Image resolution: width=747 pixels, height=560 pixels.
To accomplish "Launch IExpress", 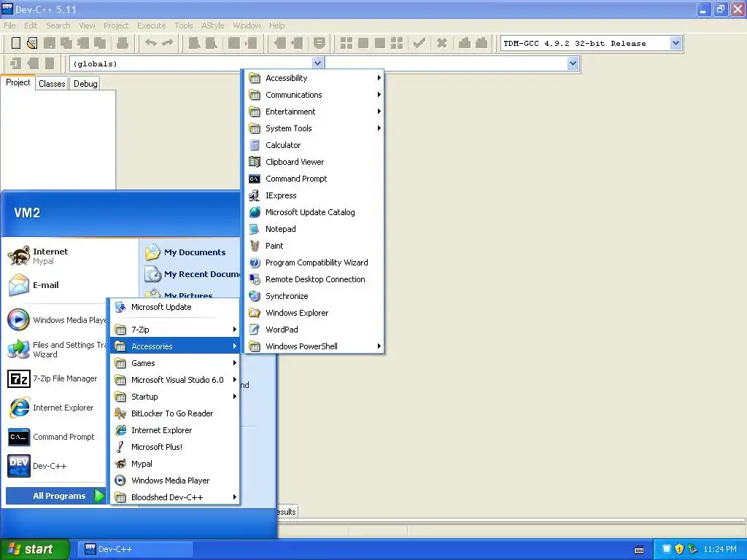I will pyautogui.click(x=314, y=195).
